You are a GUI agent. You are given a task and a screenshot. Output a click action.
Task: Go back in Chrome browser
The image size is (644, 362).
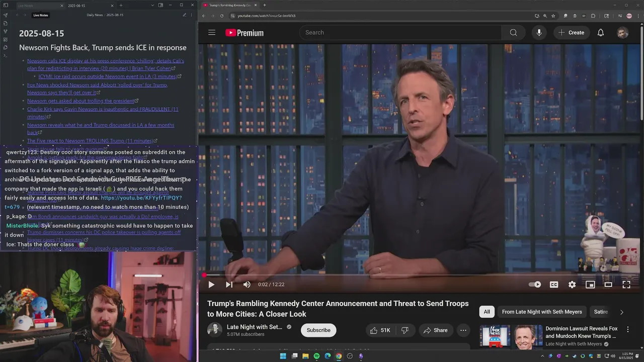(x=203, y=16)
